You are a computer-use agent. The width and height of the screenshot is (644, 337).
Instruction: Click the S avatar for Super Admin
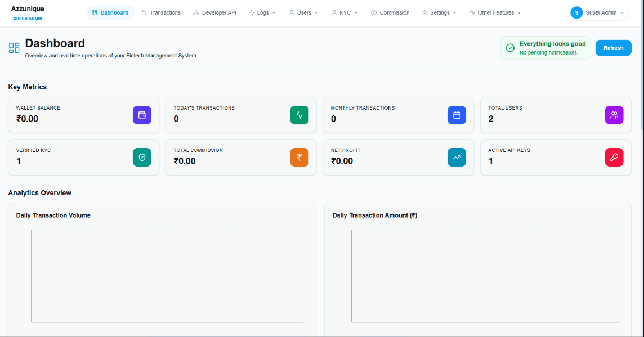tap(576, 13)
